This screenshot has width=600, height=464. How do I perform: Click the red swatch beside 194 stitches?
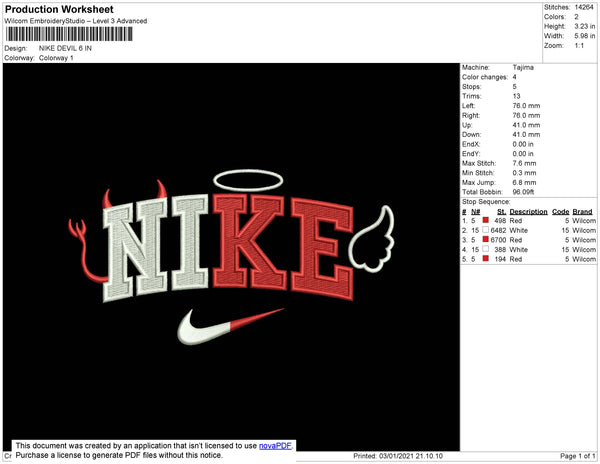[486, 258]
